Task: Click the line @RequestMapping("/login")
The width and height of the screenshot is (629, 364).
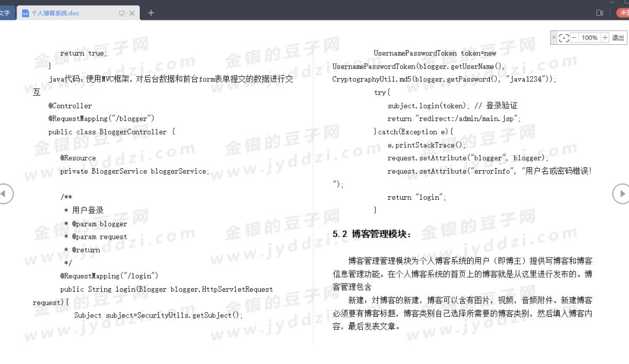Action: (x=109, y=276)
